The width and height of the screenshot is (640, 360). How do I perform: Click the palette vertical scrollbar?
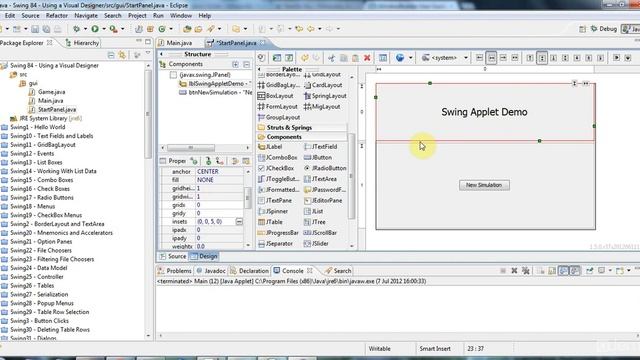pos(351,176)
